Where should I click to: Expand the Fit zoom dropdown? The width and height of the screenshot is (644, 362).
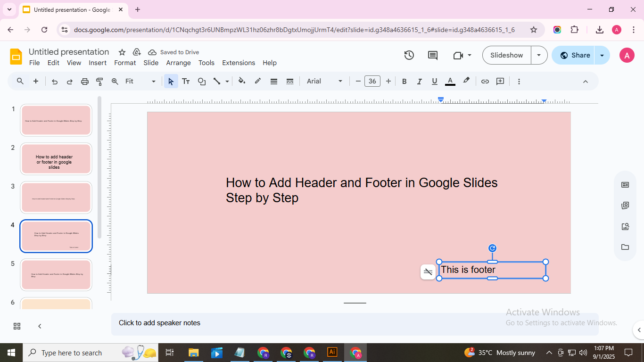(x=140, y=82)
